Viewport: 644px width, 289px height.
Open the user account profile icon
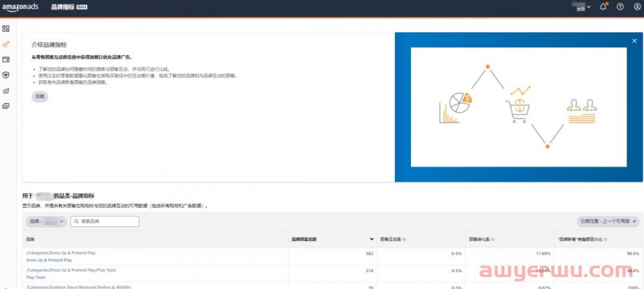(x=637, y=7)
